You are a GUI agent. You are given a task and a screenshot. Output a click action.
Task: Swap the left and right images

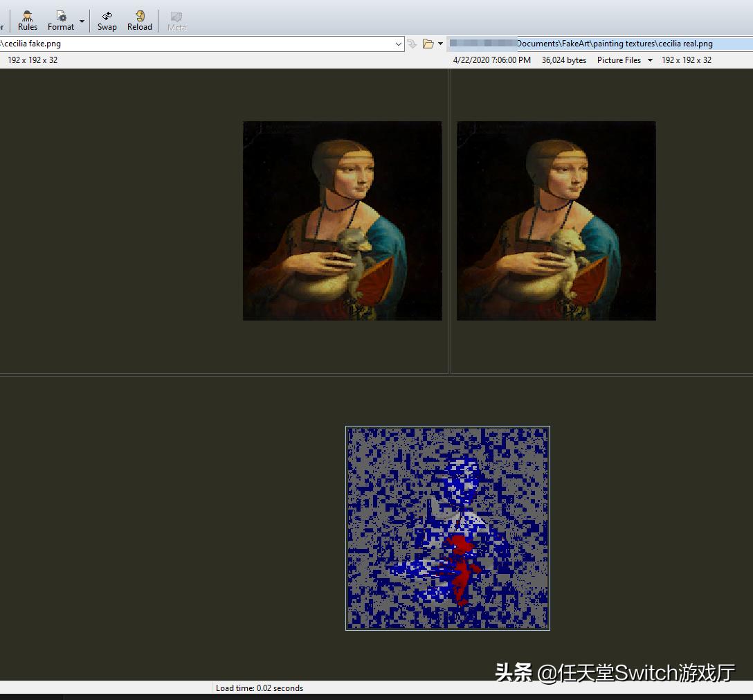point(107,21)
